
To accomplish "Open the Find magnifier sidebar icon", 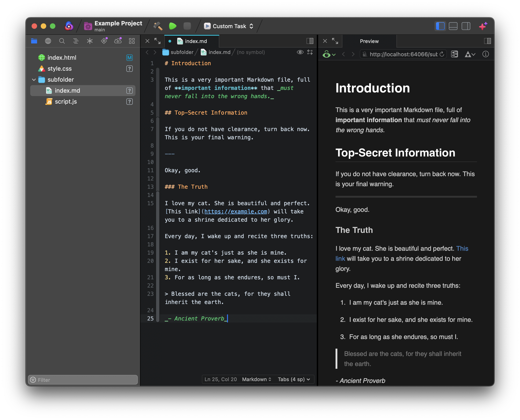I will pyautogui.click(x=62, y=41).
